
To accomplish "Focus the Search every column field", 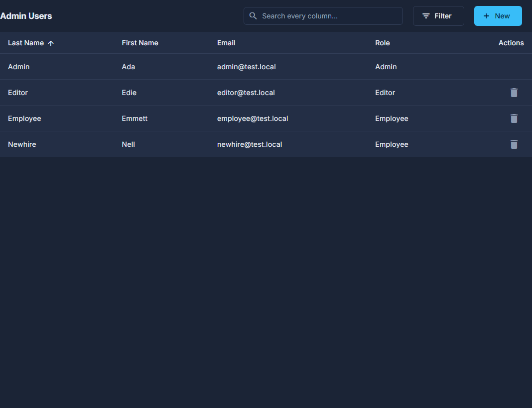I will 323,16.
